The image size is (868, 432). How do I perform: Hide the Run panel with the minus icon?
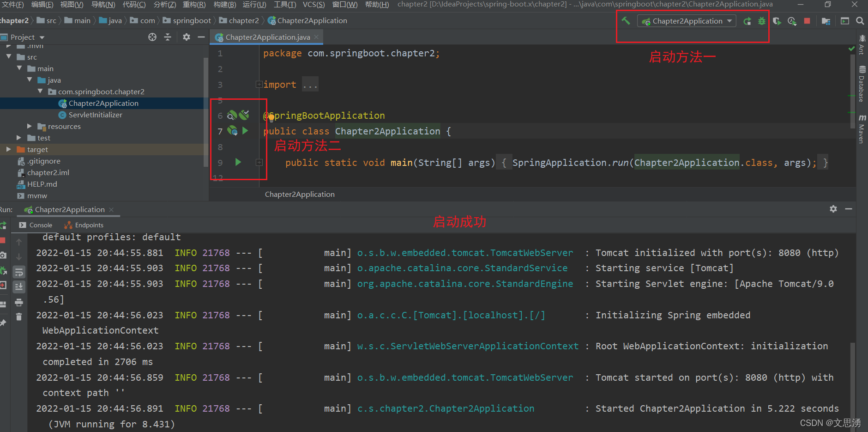click(x=849, y=209)
